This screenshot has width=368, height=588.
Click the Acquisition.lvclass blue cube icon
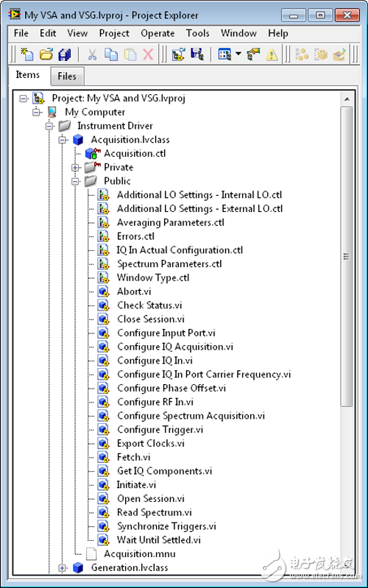[78, 140]
